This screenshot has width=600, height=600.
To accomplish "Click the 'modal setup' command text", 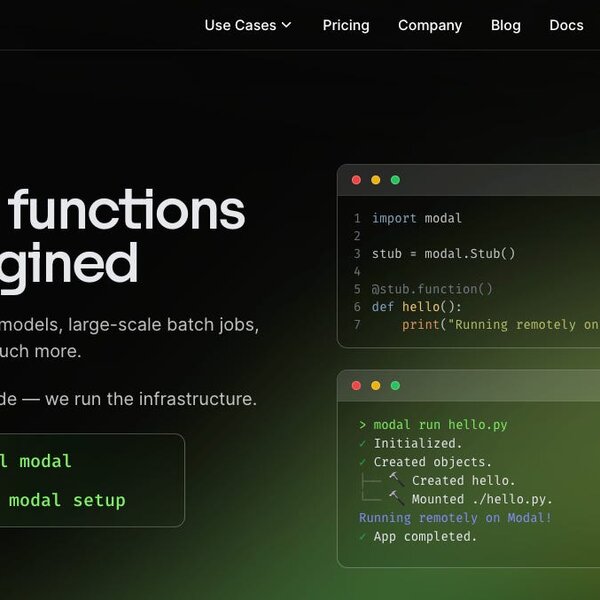I will pyautogui.click(x=67, y=501).
